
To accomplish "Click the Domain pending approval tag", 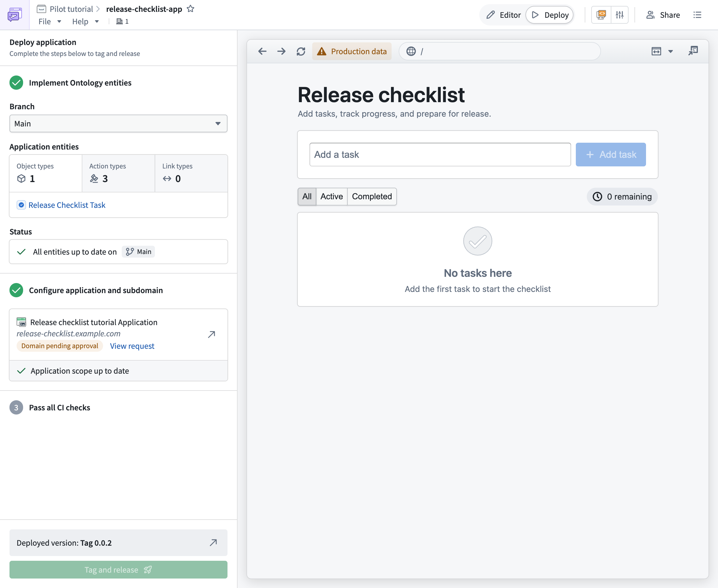I will click(60, 346).
